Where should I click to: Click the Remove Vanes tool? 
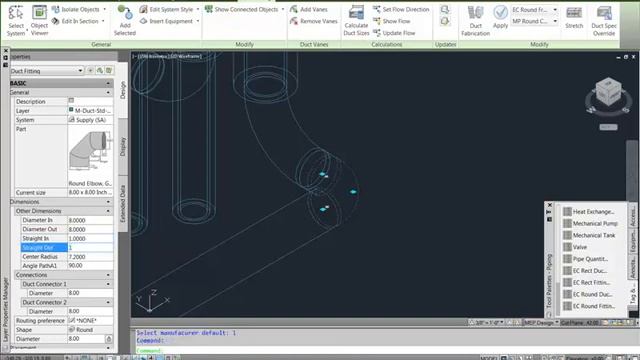313,21
